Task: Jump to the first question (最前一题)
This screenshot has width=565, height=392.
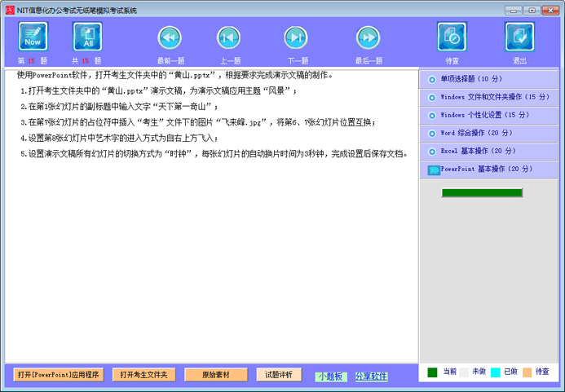Action: (x=170, y=37)
